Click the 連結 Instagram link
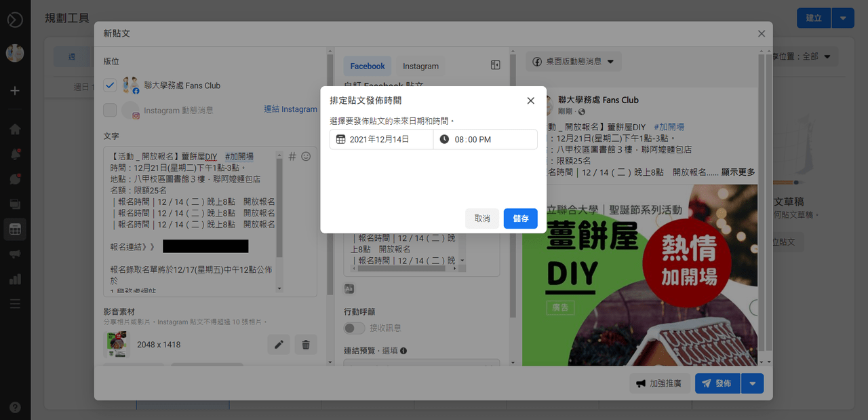The image size is (868, 420). [290, 109]
